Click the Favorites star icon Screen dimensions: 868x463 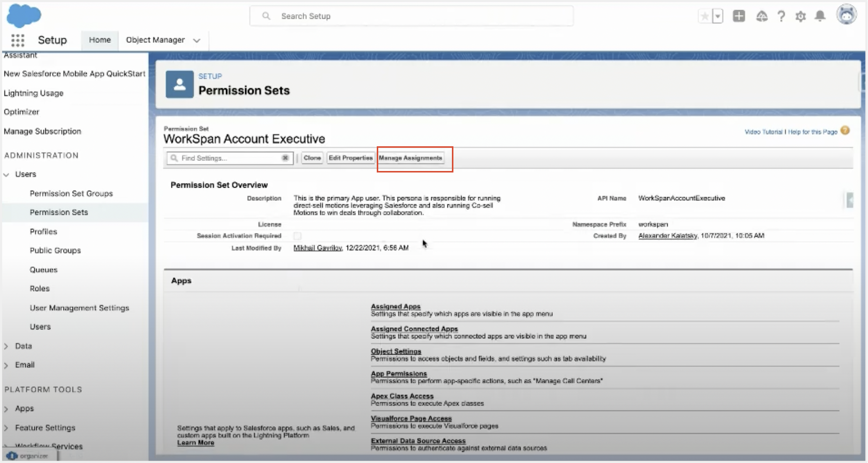click(704, 17)
